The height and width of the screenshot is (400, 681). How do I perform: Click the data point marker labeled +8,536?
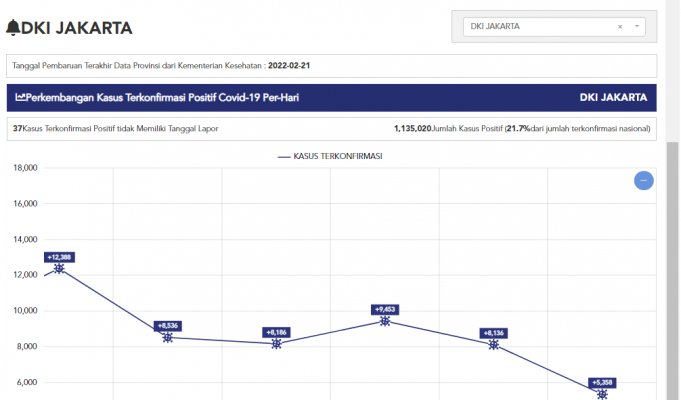tap(167, 337)
